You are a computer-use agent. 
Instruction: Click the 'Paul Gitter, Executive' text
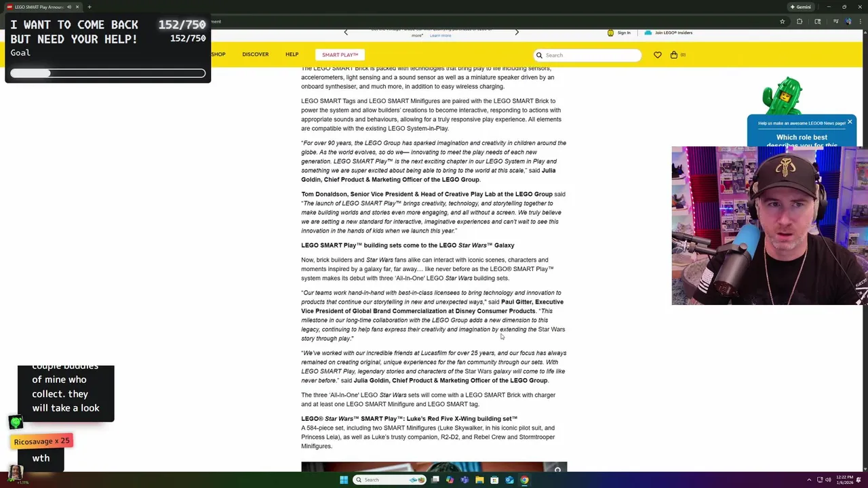pyautogui.click(x=532, y=302)
